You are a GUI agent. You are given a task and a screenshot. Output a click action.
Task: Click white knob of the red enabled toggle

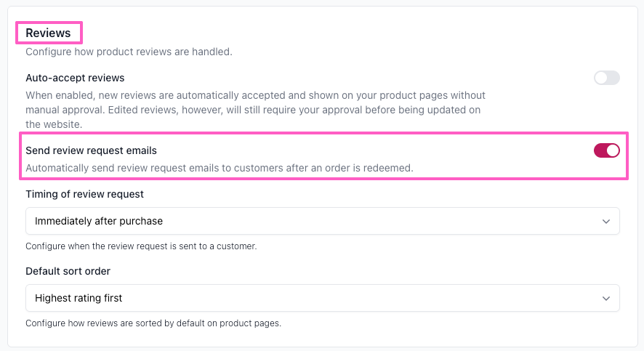(612, 150)
